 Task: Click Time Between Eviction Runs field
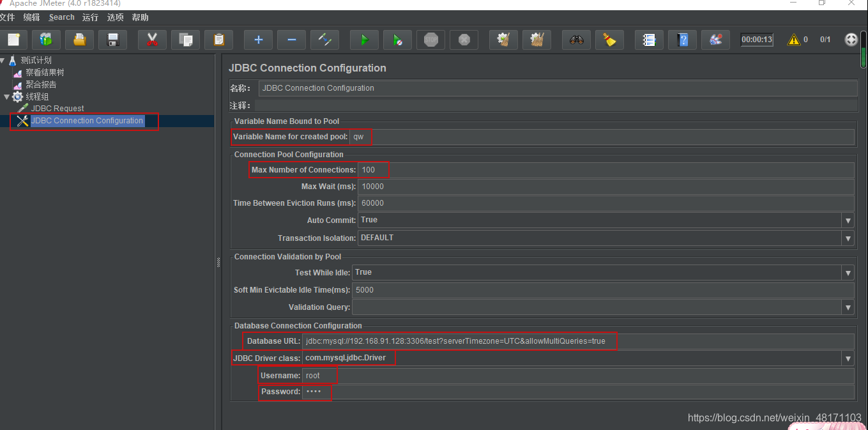pyautogui.click(x=606, y=203)
